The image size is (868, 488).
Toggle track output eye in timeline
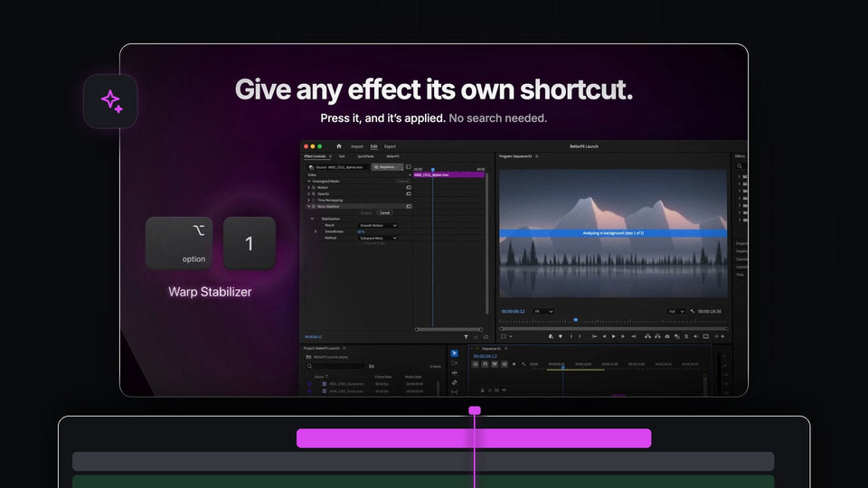coord(504,390)
